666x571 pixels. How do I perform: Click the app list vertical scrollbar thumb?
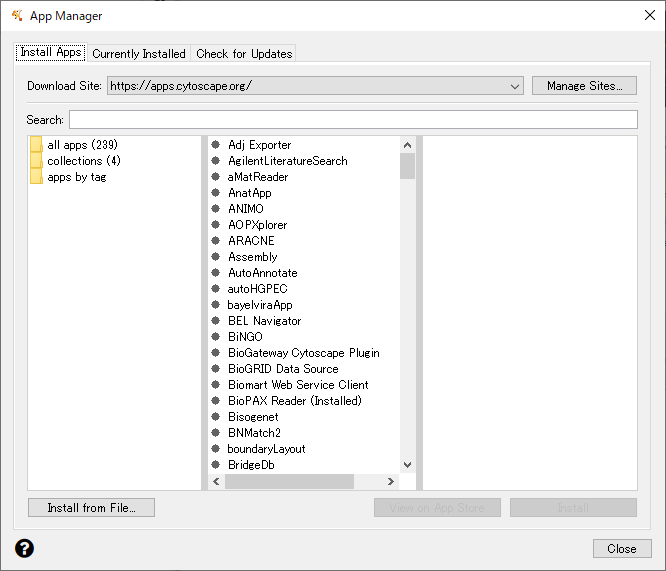point(407,166)
